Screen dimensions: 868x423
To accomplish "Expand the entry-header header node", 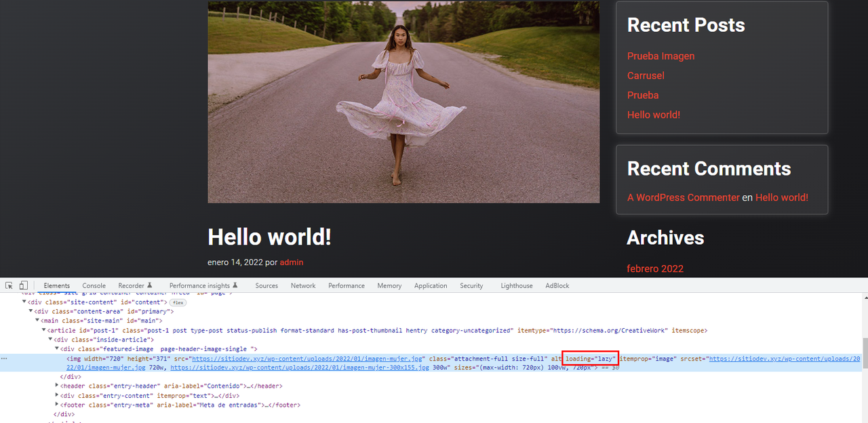I will [x=57, y=386].
